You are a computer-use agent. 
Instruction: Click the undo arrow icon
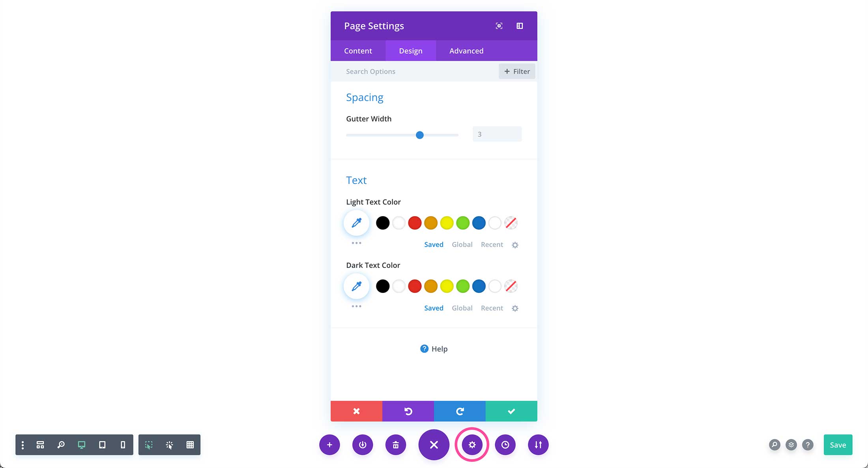click(x=408, y=411)
